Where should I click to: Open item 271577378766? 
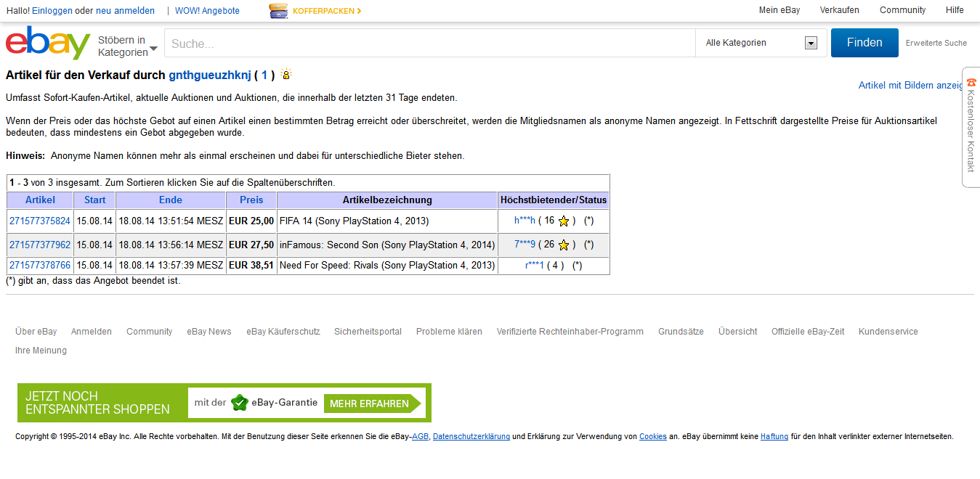pos(40,265)
